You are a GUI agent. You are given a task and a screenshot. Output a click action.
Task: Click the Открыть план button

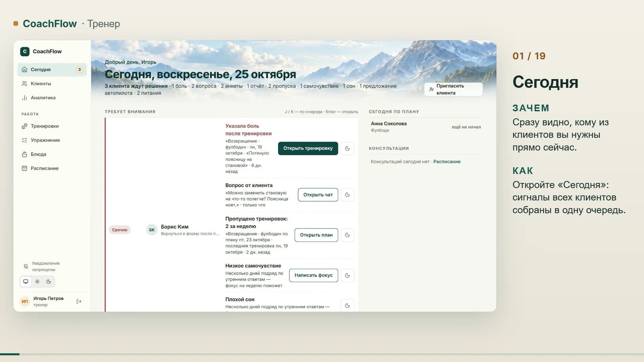pos(316,235)
